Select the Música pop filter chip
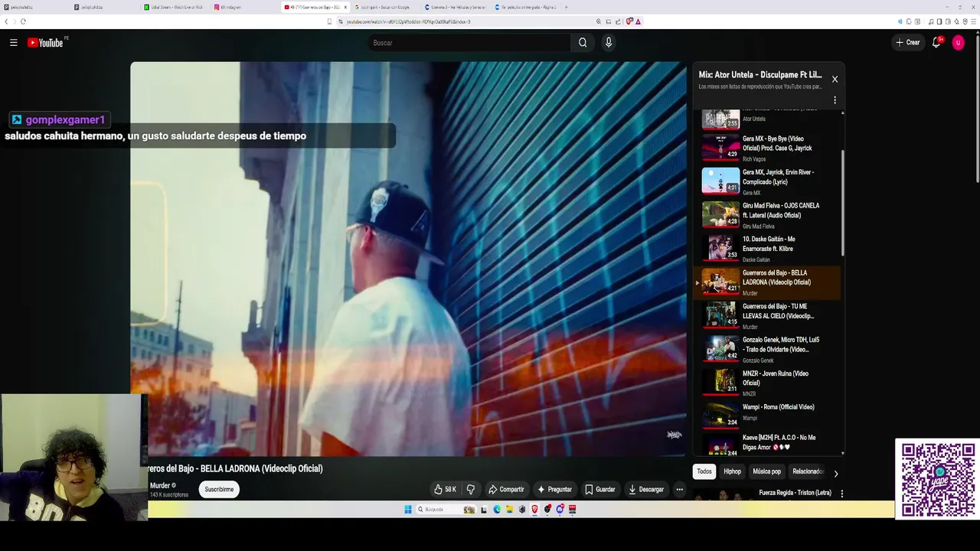Viewport: 980px width, 551px height. coord(766,471)
